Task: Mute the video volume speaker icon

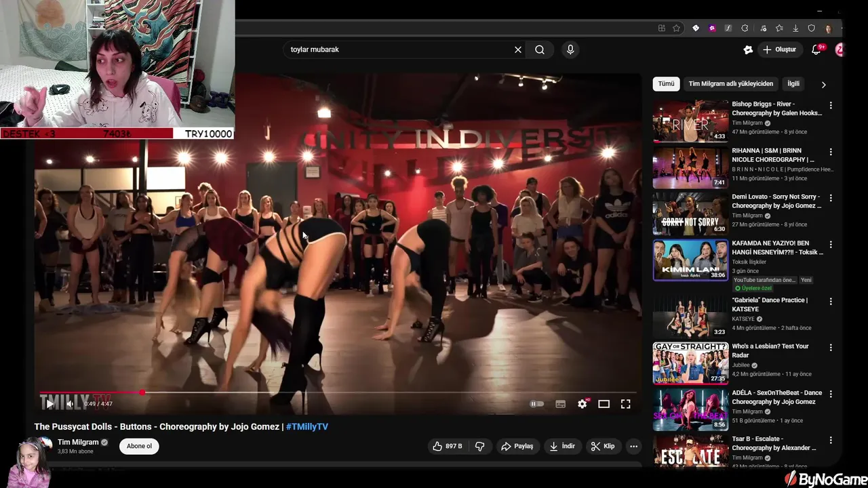Action: point(69,404)
